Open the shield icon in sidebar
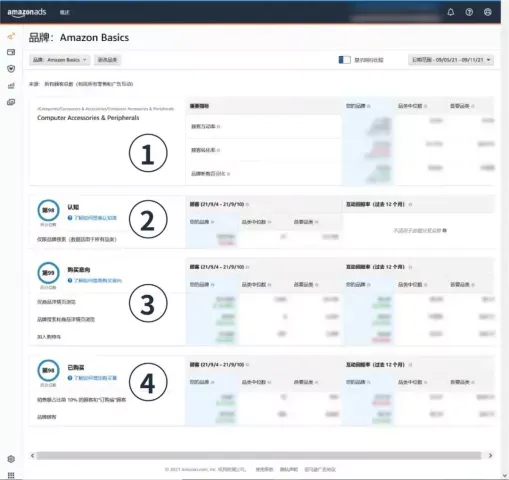The height and width of the screenshot is (480, 509). point(11,69)
